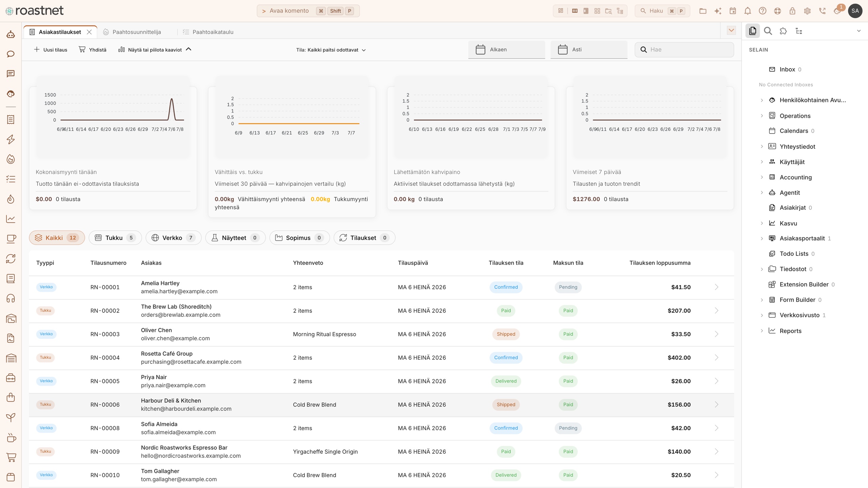This screenshot has height=488, width=868.
Task: Click the Hae search input field
Action: [x=684, y=50]
